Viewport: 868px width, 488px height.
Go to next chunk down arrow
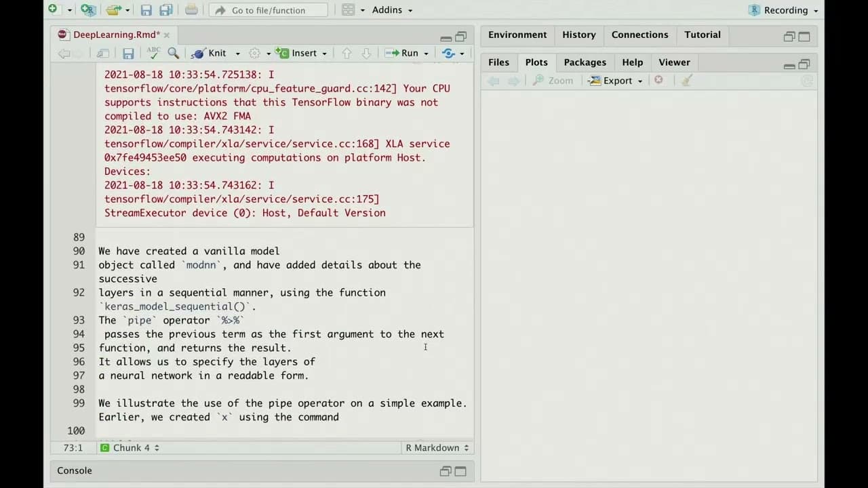[366, 53]
